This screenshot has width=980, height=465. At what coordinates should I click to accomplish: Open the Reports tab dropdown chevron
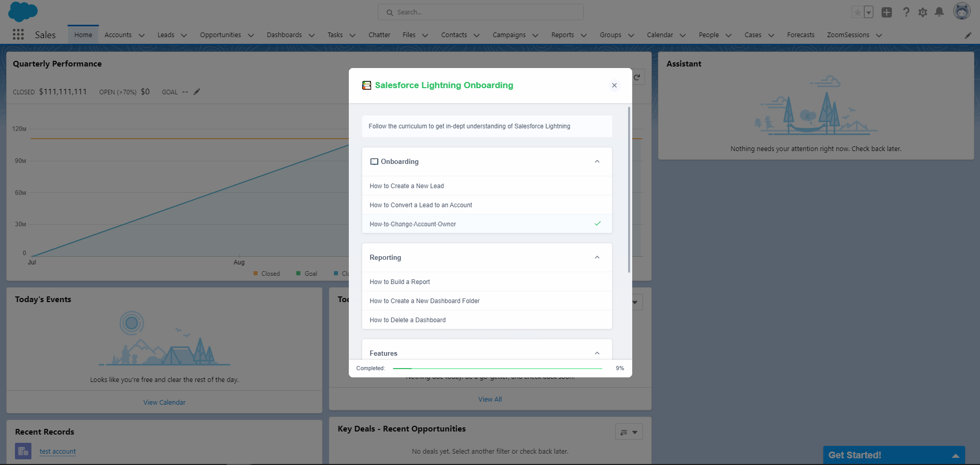click(584, 35)
